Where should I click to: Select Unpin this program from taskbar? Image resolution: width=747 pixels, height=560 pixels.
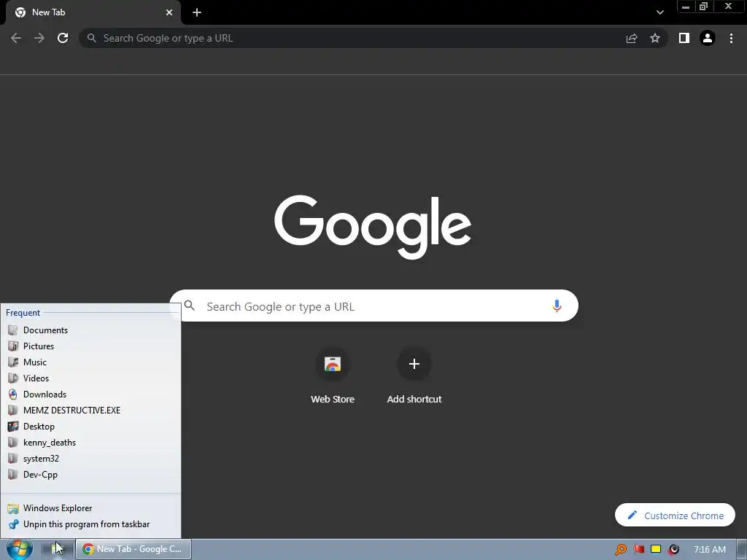pyautogui.click(x=90, y=524)
